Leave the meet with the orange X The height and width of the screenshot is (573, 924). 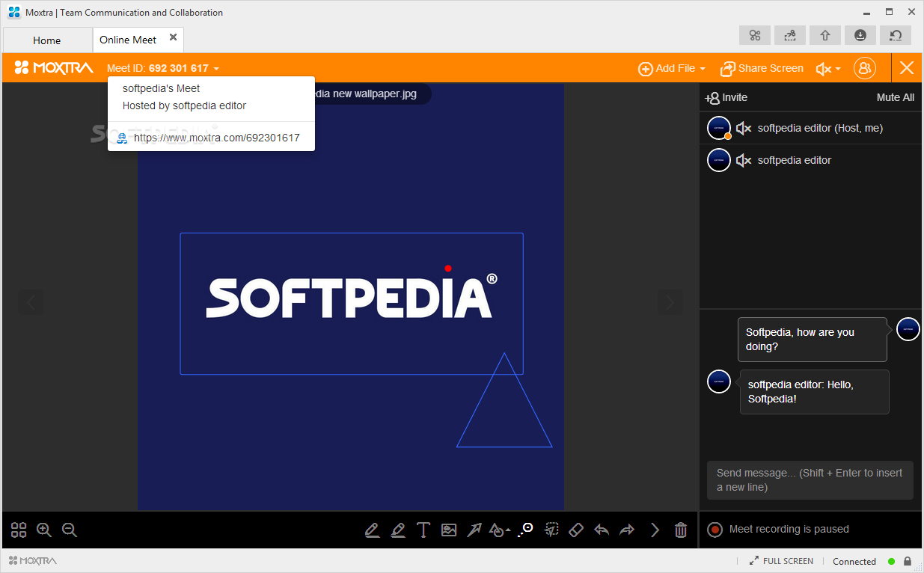point(907,68)
